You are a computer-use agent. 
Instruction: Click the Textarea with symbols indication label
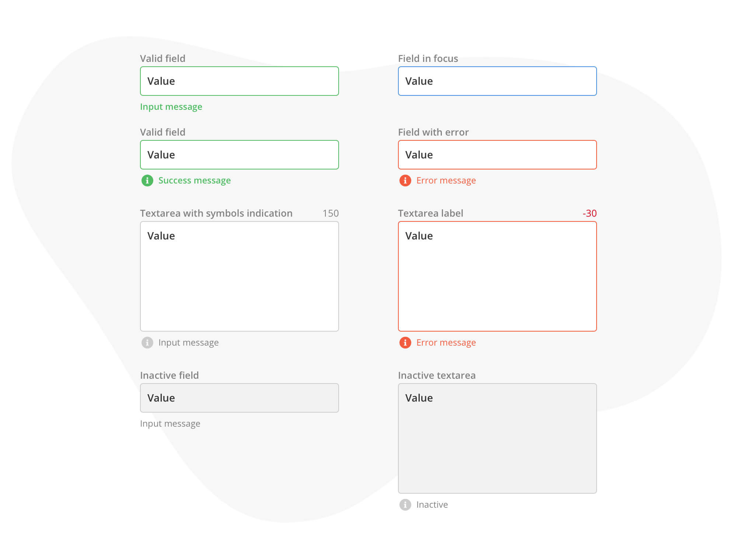pos(216,213)
